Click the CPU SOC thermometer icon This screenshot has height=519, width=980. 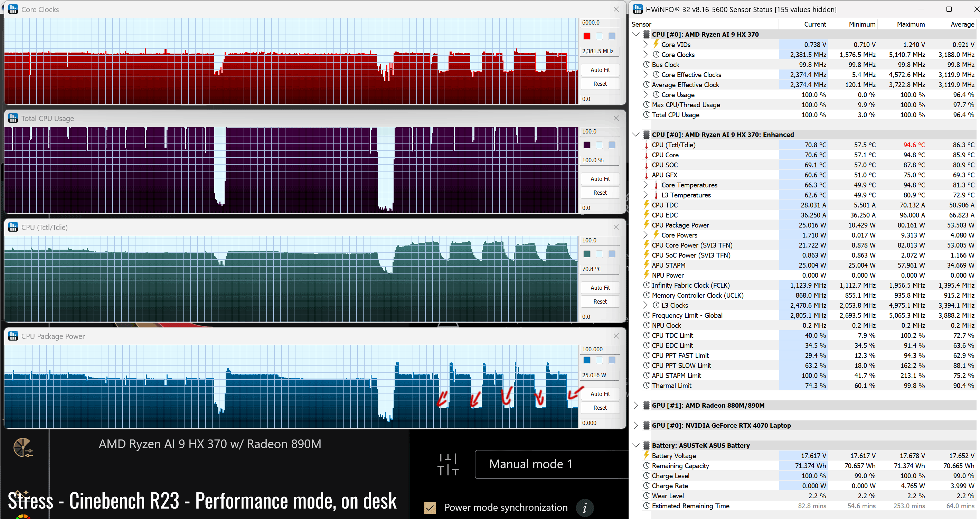coord(646,165)
